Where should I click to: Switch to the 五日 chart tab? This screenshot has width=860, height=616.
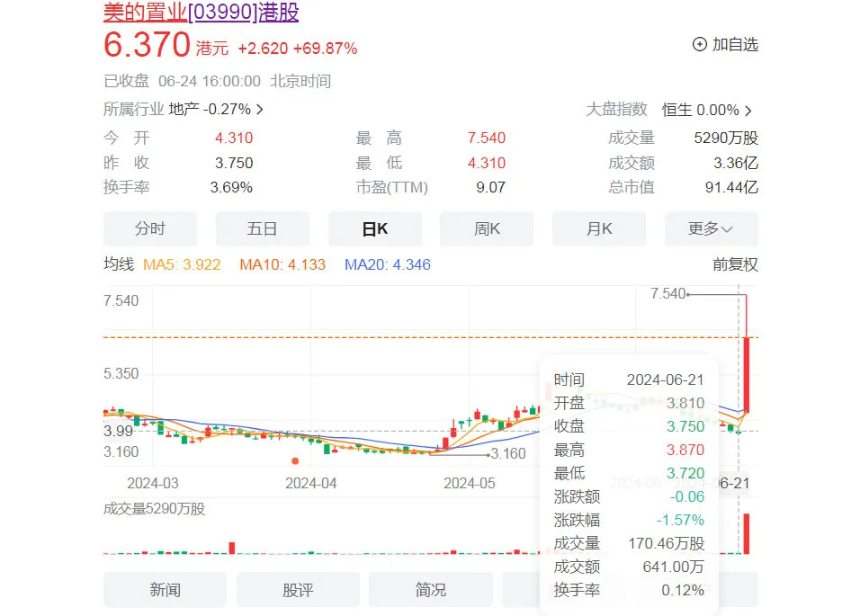[x=262, y=228]
